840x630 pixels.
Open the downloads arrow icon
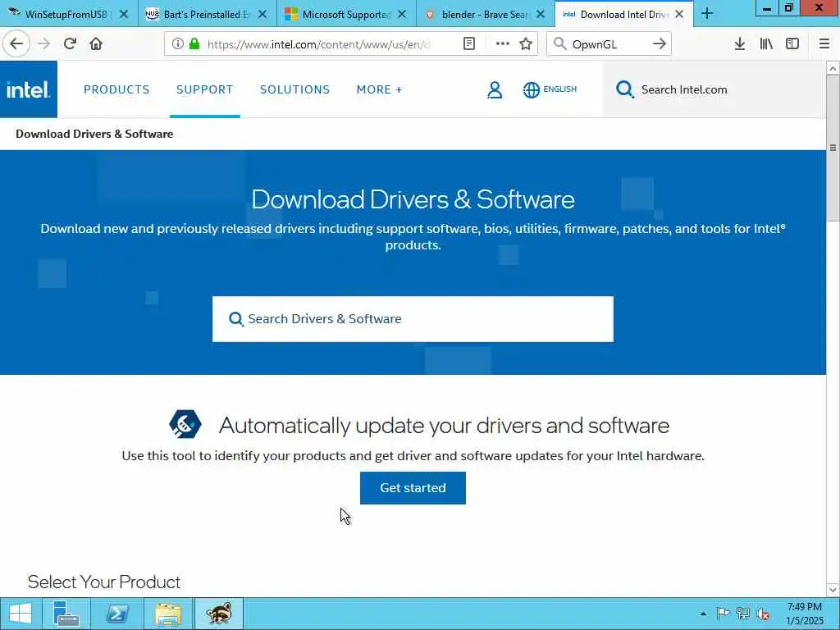[x=739, y=44]
